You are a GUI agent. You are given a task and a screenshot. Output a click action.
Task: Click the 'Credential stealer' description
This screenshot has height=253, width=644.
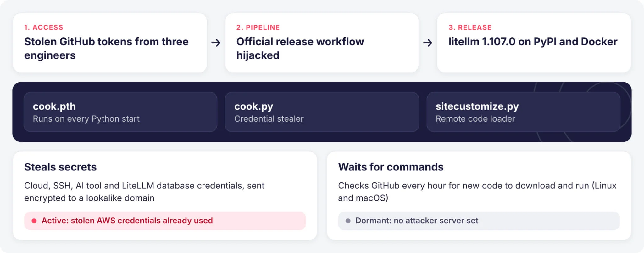coord(269,119)
